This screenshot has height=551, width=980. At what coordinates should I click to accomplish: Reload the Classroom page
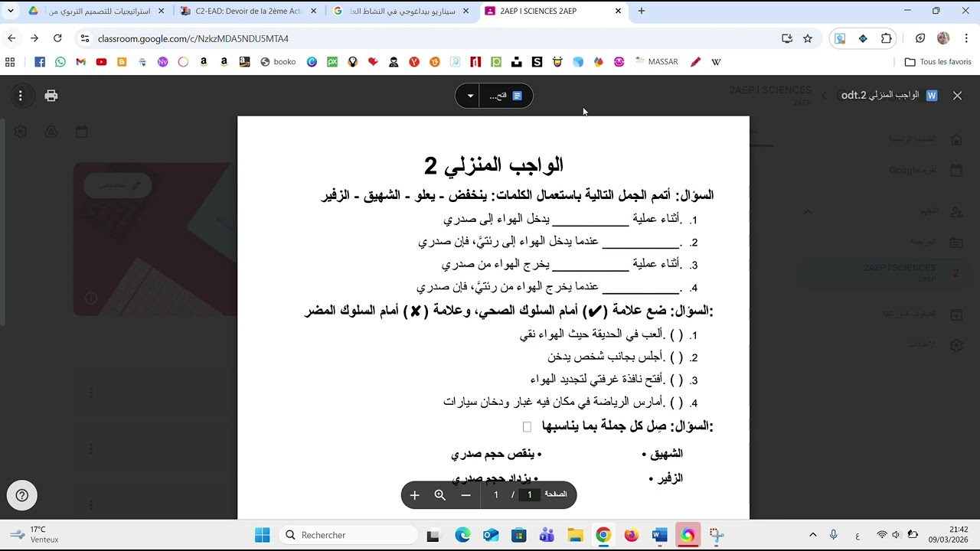(57, 38)
